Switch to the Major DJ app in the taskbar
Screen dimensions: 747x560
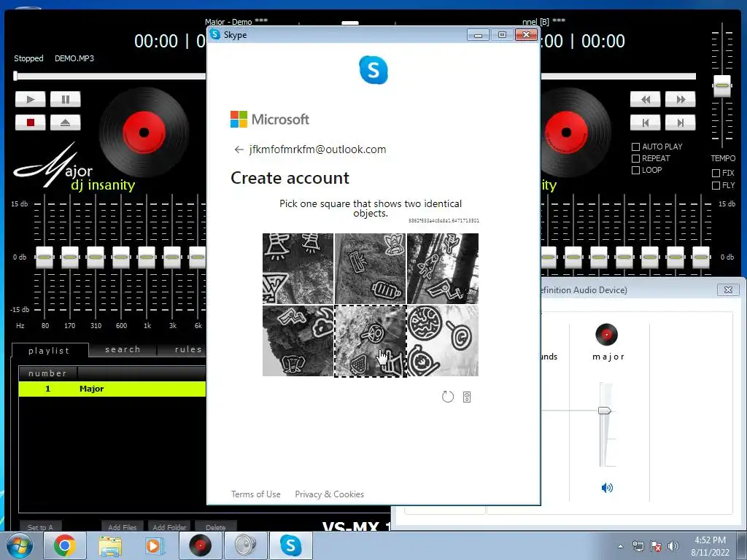coord(200,545)
